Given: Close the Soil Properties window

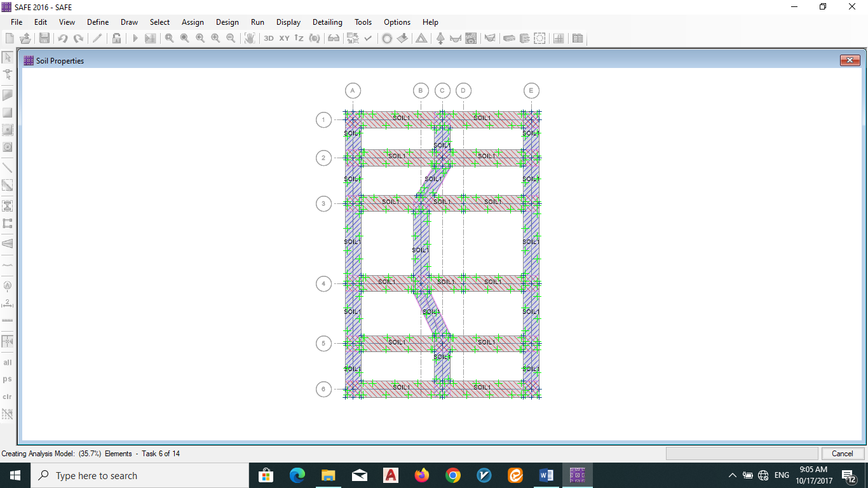Looking at the screenshot, I should (x=850, y=60).
